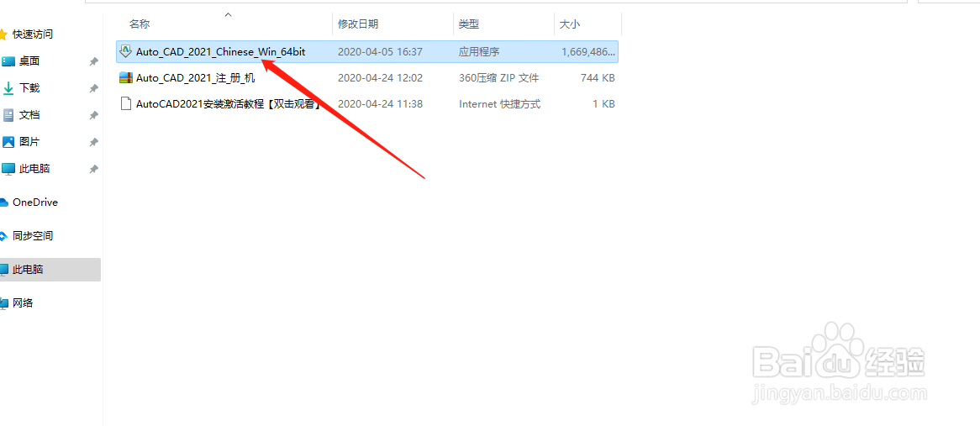Select Auto_CAD_2021_Chinese_Win_64bit file name
The width and height of the screenshot is (980, 426).
pos(220,52)
